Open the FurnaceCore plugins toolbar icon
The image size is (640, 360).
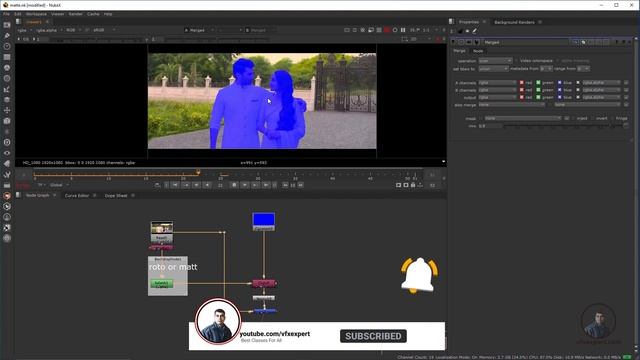click(7, 196)
